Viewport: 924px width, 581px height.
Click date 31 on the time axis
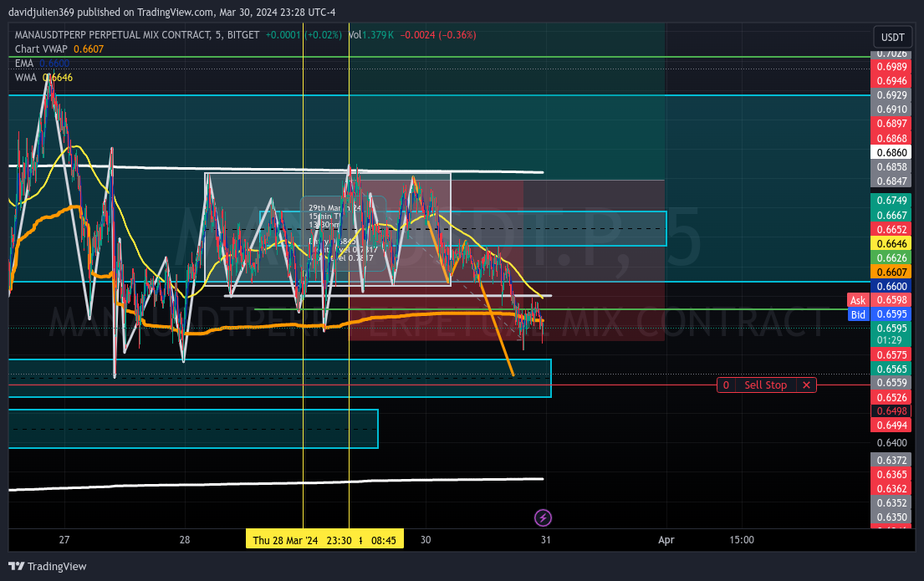[546, 540]
